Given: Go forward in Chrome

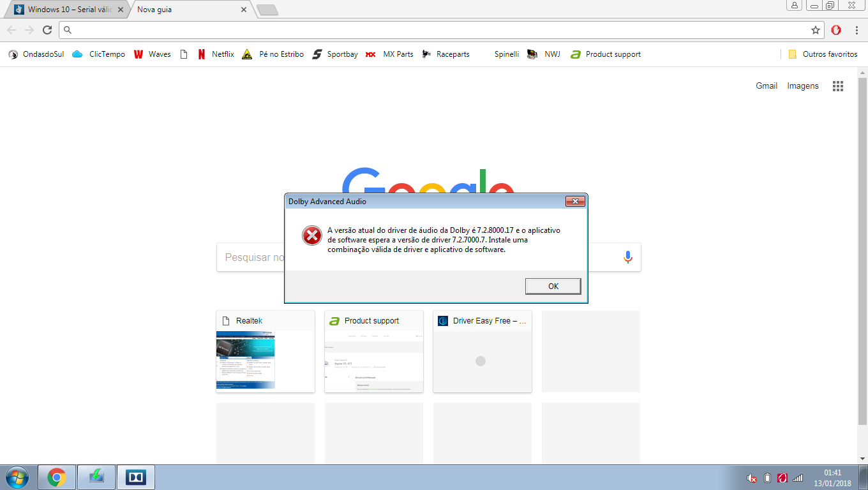Looking at the screenshot, I should (29, 30).
